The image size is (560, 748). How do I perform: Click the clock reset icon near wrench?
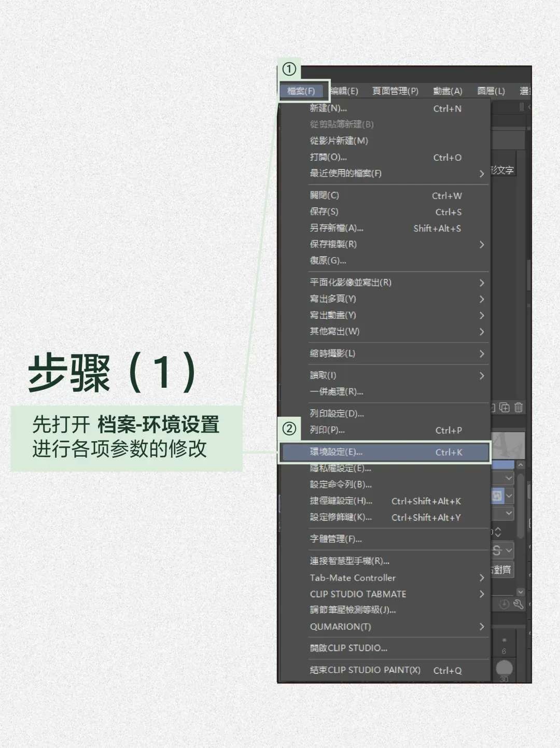coord(504,604)
